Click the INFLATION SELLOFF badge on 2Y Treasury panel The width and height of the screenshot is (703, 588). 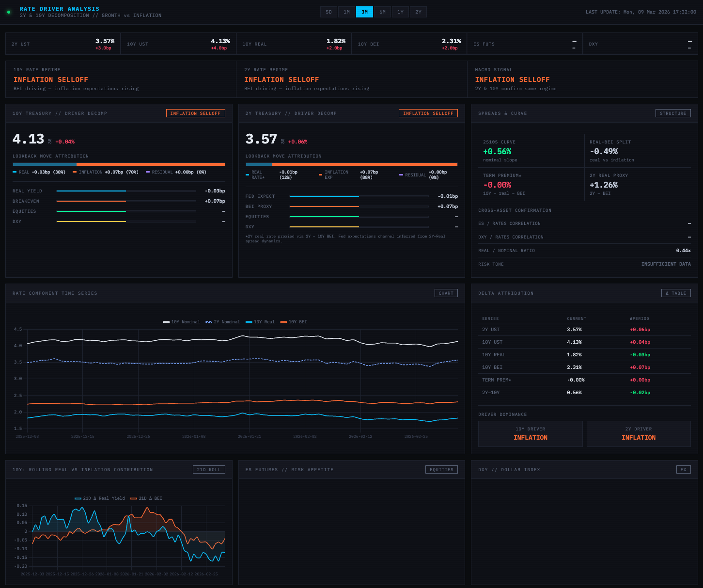428,113
